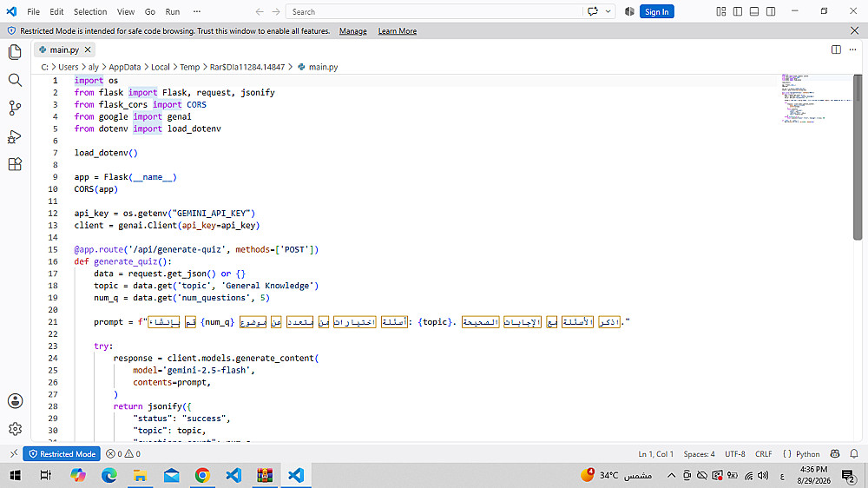Click the Sign In button
Screen dimensions: 868x488
click(656, 11)
